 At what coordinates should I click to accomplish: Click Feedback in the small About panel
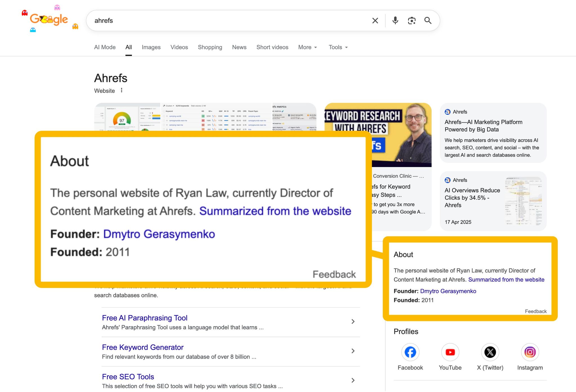coord(536,311)
